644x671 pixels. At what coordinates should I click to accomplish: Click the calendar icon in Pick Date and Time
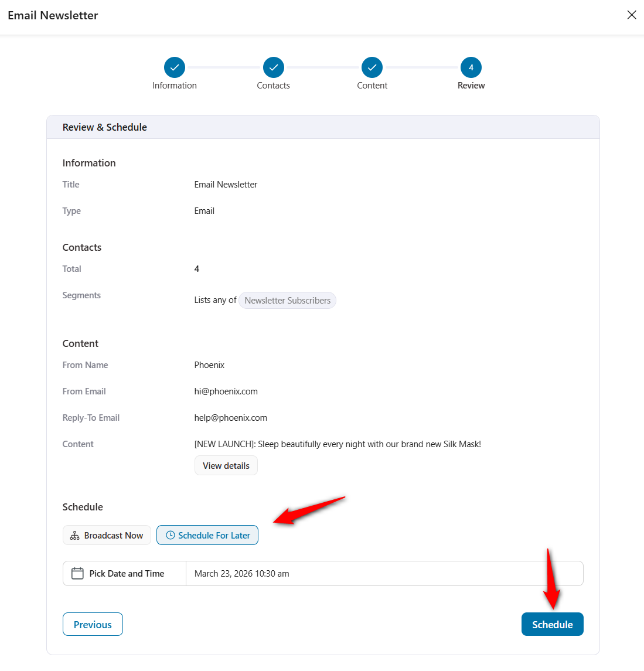(x=77, y=573)
